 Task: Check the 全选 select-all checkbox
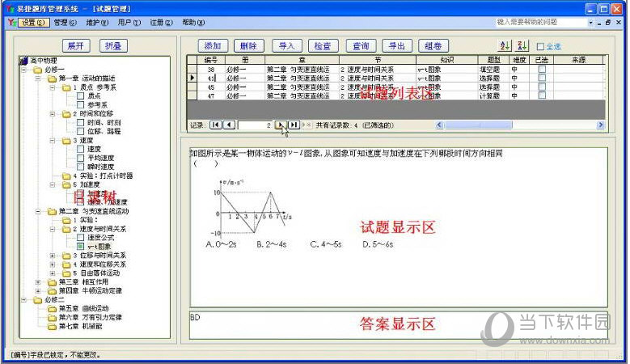click(540, 47)
